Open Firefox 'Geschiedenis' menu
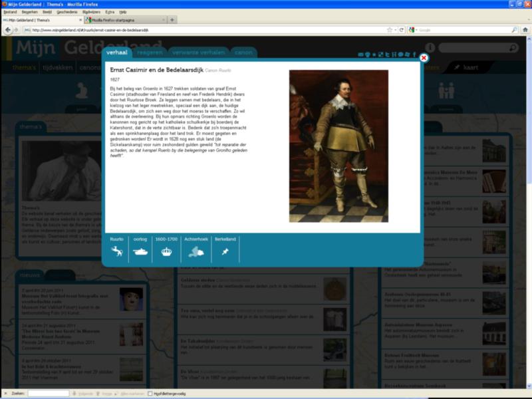This screenshot has width=532, height=399. tap(67, 12)
